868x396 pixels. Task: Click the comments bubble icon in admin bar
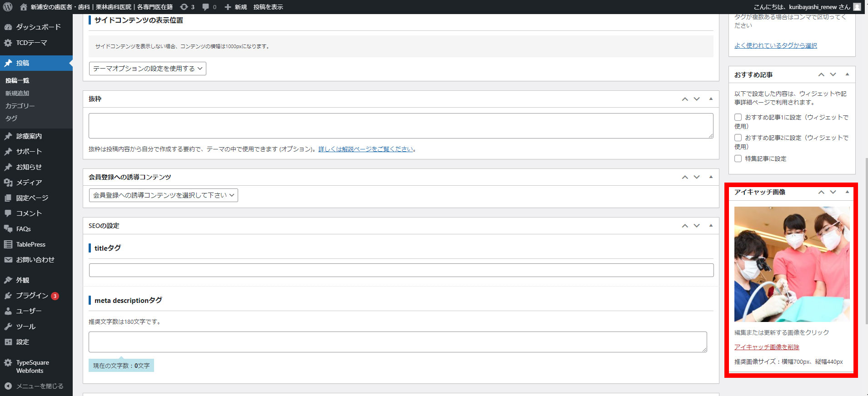coord(206,7)
